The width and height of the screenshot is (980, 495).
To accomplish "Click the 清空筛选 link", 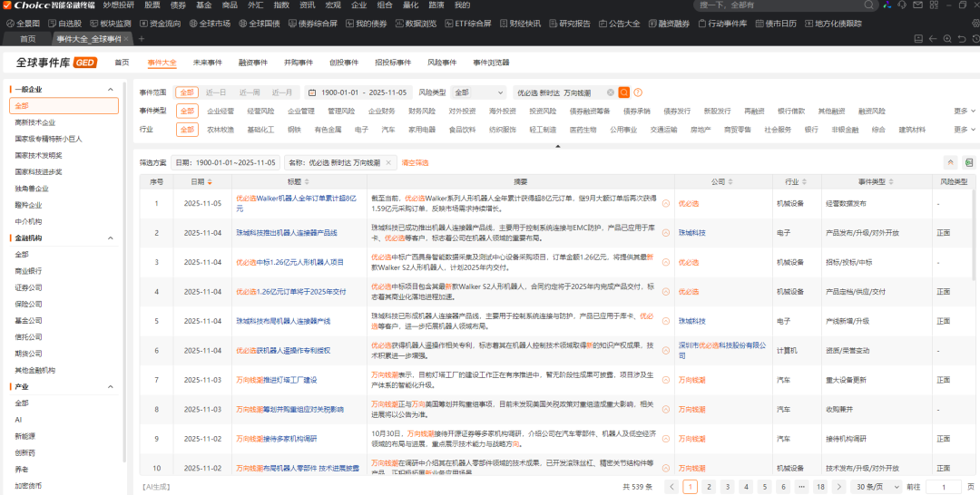I will tap(415, 162).
